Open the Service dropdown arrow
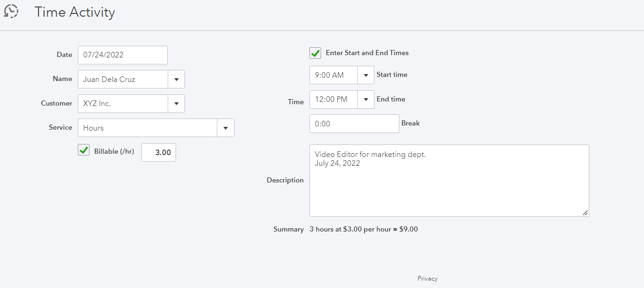This screenshot has height=288, width=644. coord(226,128)
